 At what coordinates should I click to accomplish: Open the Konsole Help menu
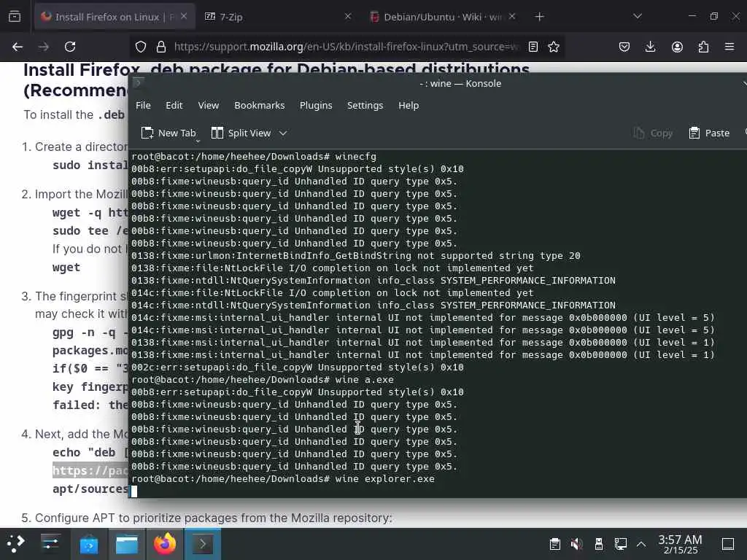pos(409,105)
